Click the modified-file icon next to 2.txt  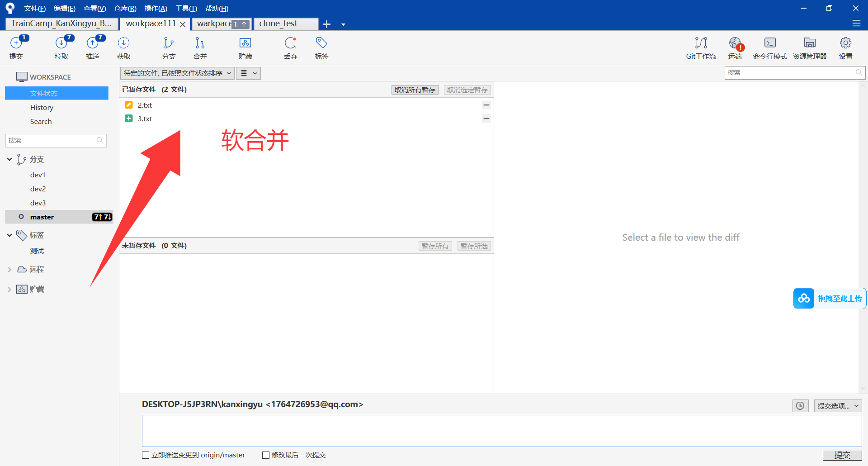pyautogui.click(x=129, y=105)
